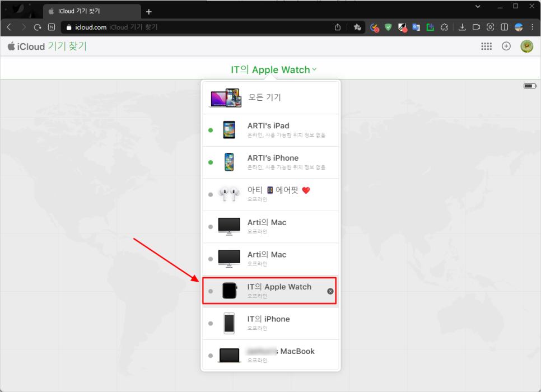Click the iCloud logo link
This screenshot has width=541, height=392.
pos(26,46)
